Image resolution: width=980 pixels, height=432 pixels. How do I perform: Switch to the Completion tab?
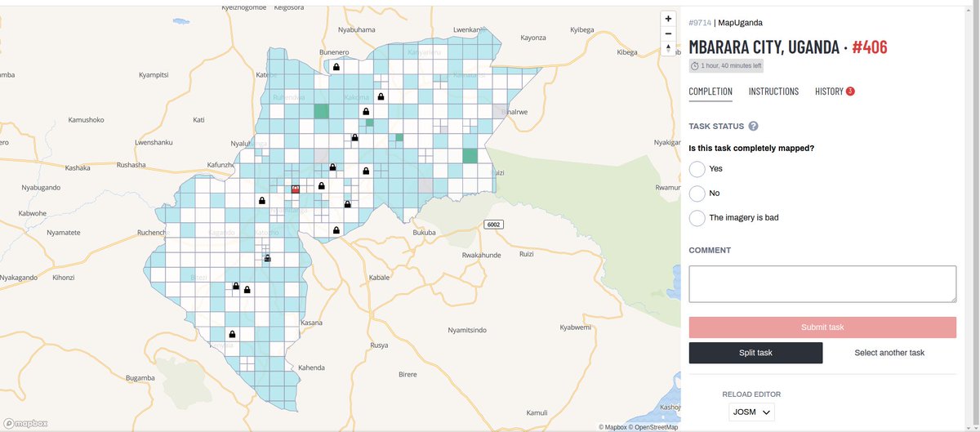point(710,91)
